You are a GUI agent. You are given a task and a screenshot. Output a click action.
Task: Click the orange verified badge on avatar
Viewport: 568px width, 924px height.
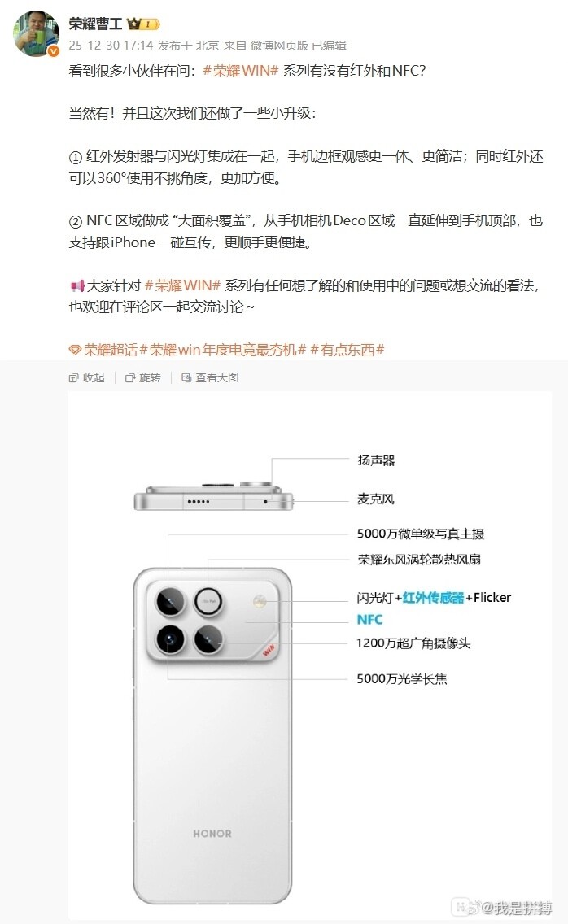pos(53,52)
